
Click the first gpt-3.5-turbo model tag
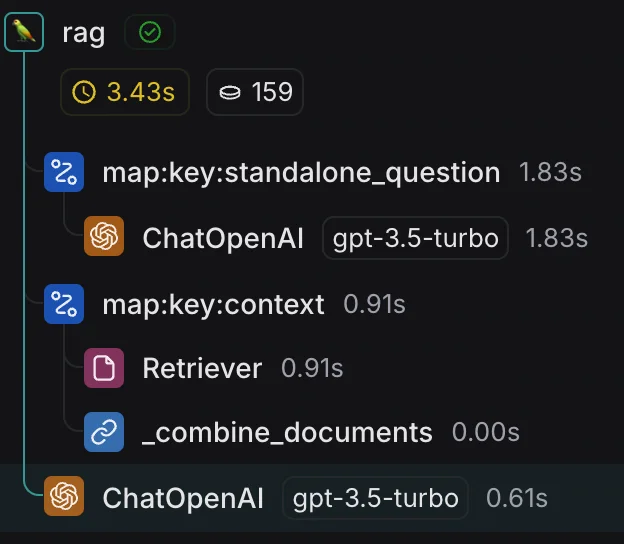(x=416, y=237)
